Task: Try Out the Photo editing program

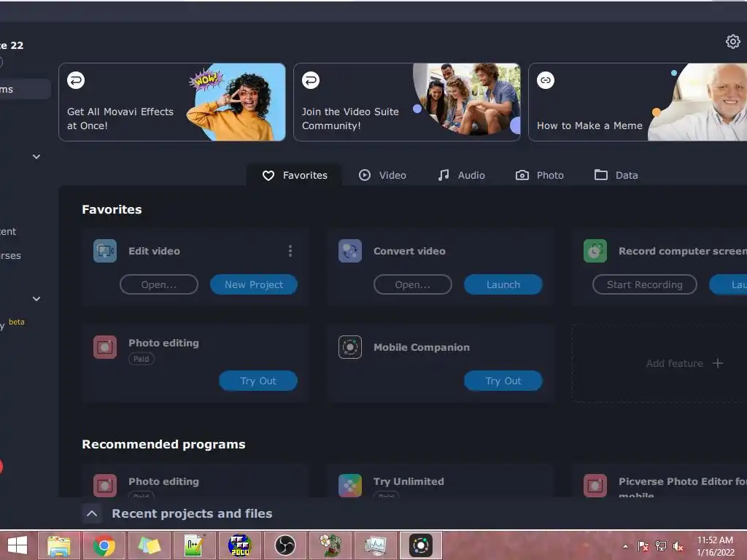Action: point(258,381)
